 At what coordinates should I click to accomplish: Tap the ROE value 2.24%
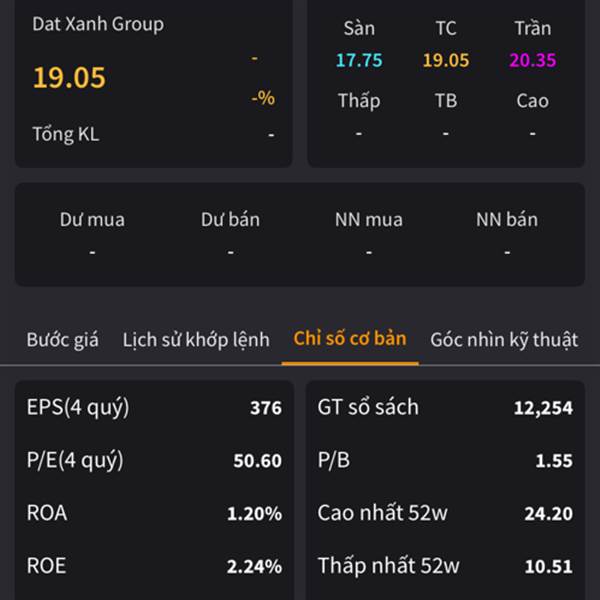pos(254,567)
